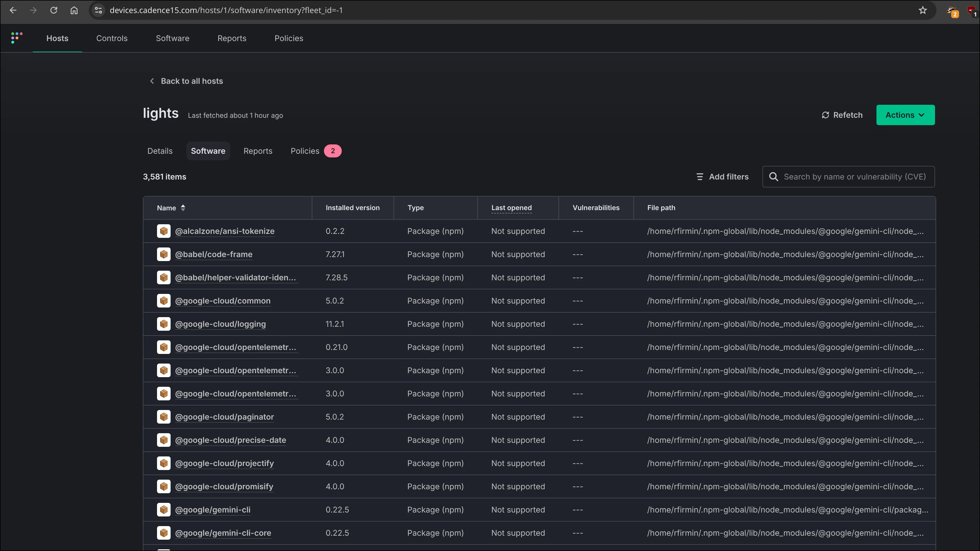
Task: Open the Actions dropdown
Action: click(905, 115)
